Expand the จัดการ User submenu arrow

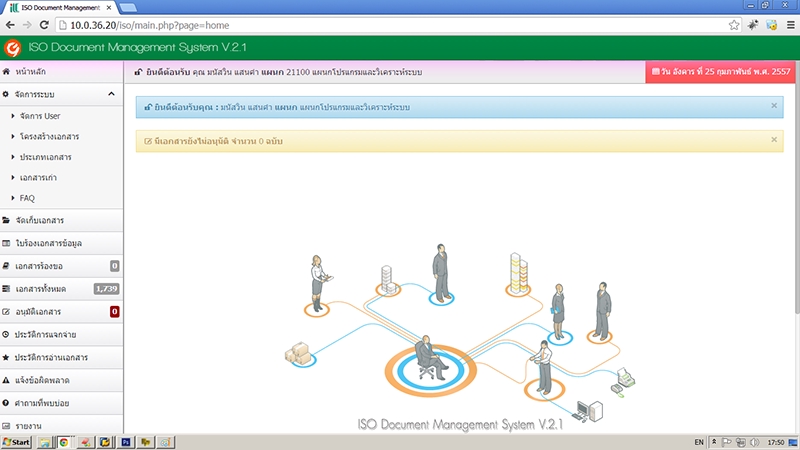tap(13, 116)
